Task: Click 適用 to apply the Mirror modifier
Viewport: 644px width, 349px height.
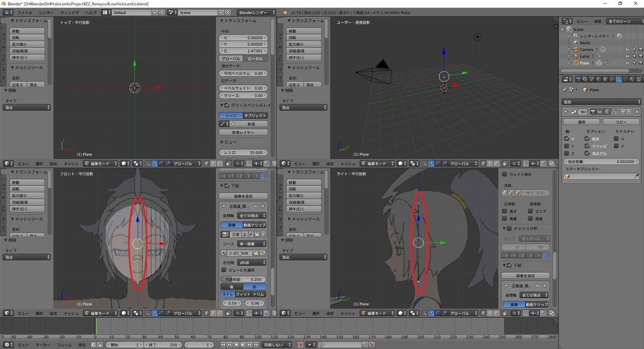Action: click(582, 122)
